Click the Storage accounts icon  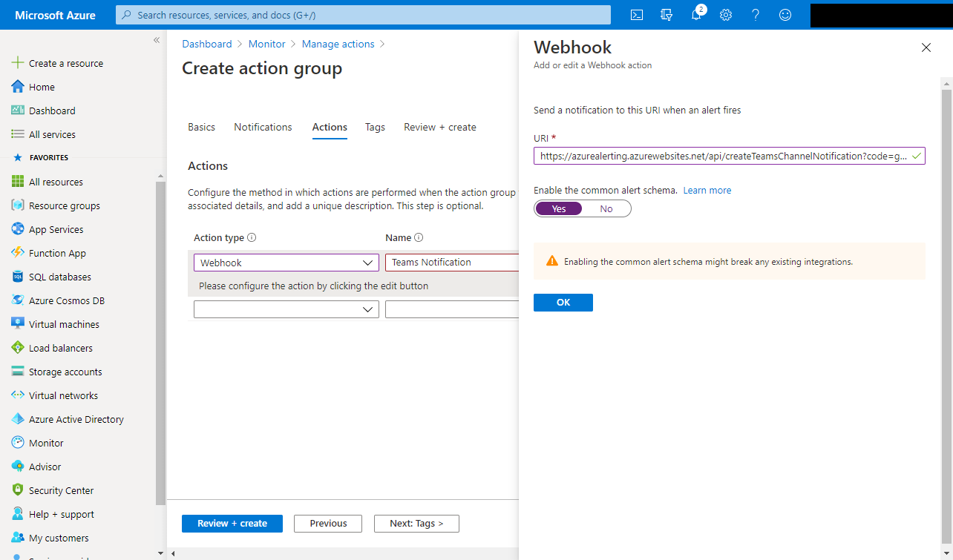point(18,372)
